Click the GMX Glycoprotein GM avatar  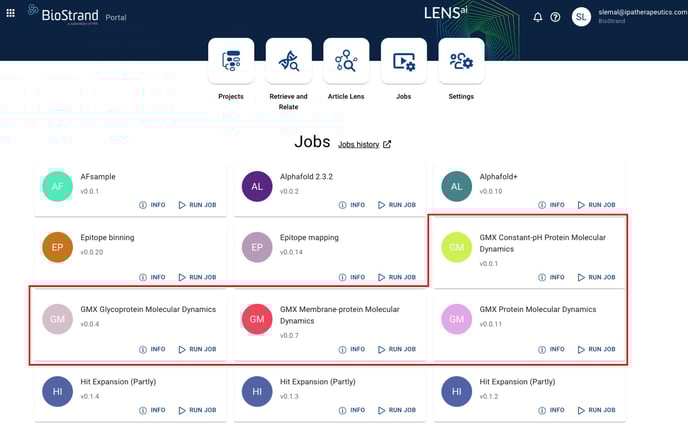tap(57, 319)
